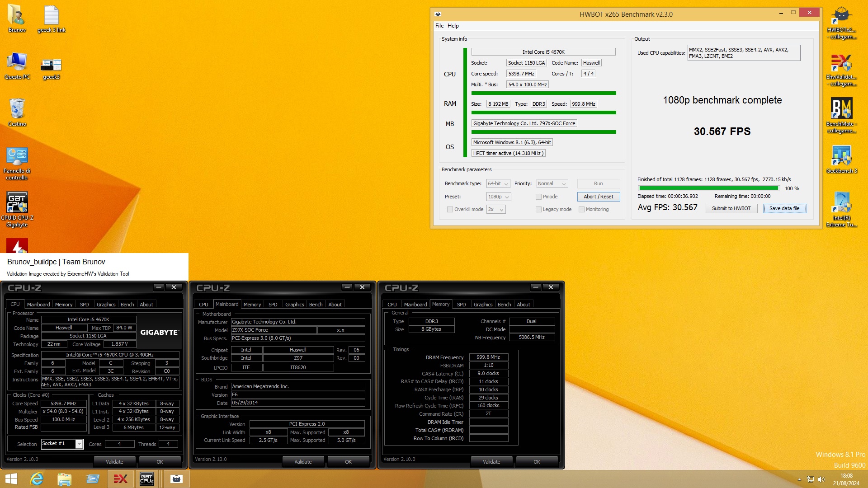This screenshot has width=868, height=488.
Task: Click the Abort / Reset button
Action: (598, 197)
